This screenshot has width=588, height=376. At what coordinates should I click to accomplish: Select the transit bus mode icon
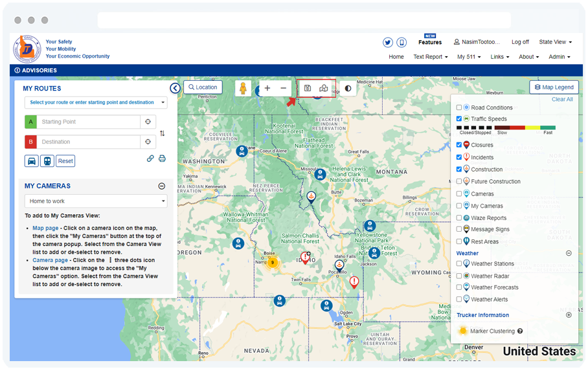(47, 161)
